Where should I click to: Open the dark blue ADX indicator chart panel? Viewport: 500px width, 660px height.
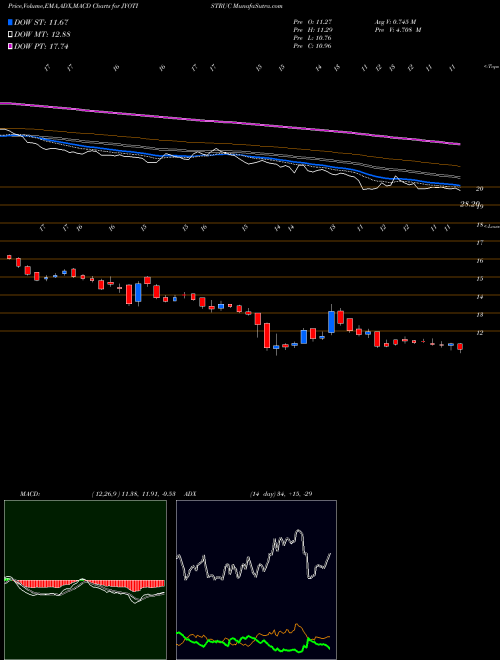256,580
